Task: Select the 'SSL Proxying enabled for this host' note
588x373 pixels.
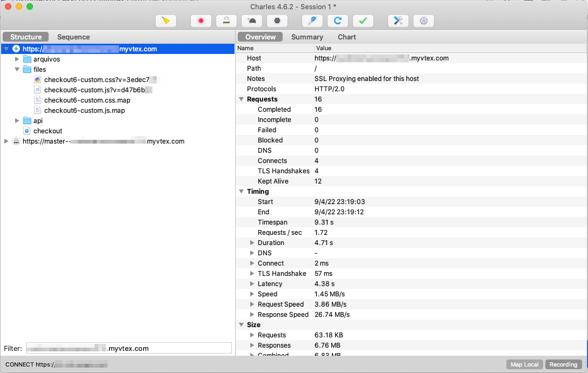Action: click(366, 79)
